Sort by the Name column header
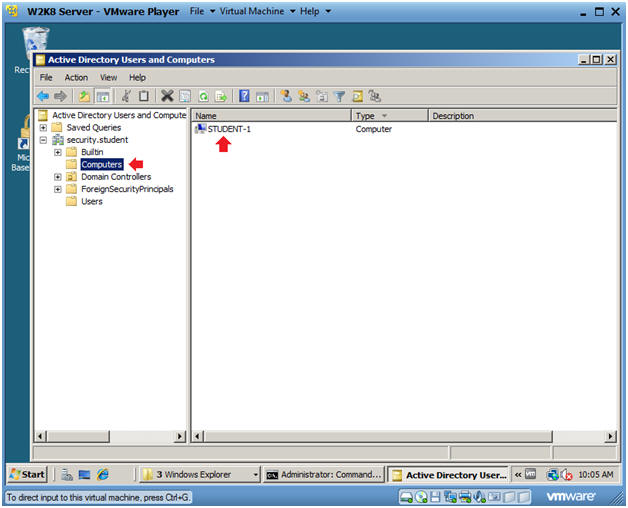Image resolution: width=628 pixels, height=508 pixels. point(271,116)
